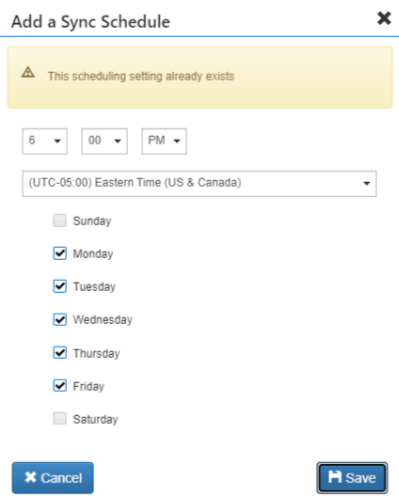
Task: Click the Cancel button
Action: (x=53, y=477)
